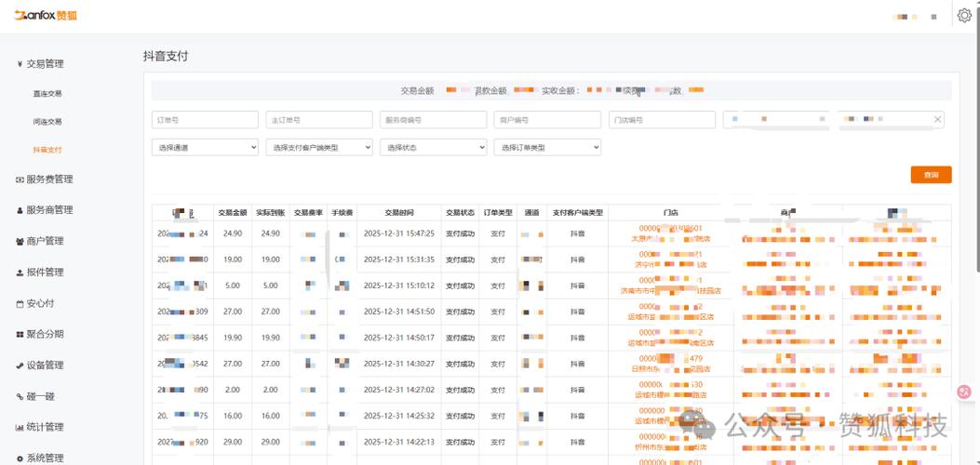980x465 pixels.
Task: Open the 间连交易 submenu item
Action: tap(47, 122)
